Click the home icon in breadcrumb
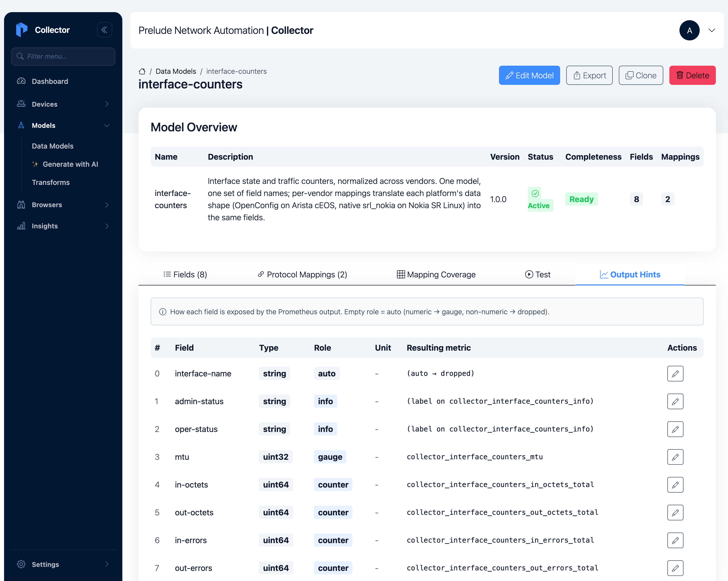Image resolution: width=728 pixels, height=581 pixels. [142, 71]
